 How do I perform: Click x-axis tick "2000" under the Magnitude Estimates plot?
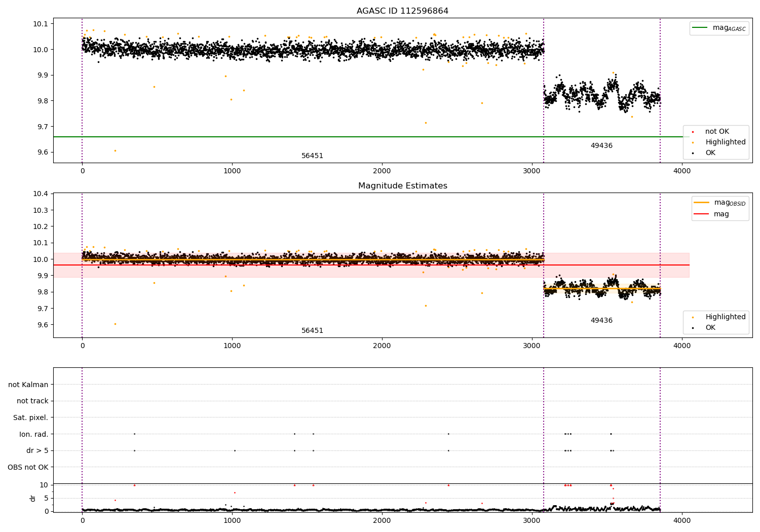point(382,346)
